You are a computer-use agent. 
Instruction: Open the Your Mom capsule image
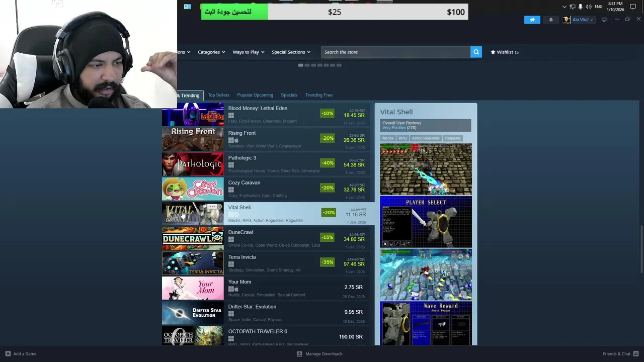tap(193, 288)
